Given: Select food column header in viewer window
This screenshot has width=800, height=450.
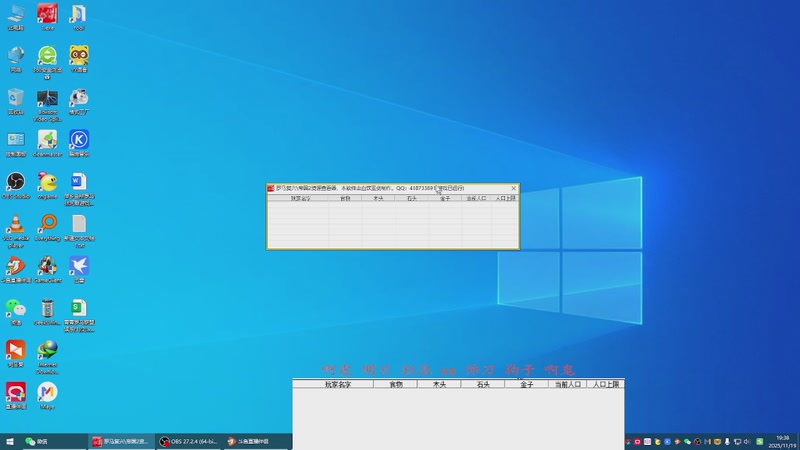Looking at the screenshot, I should tap(345, 198).
